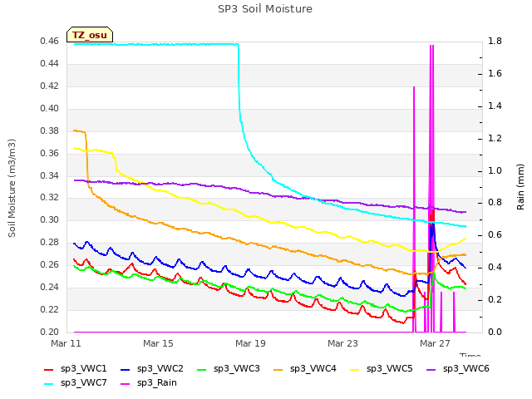Viewport: 532px width, 399px height.
Task: Click the Rain (mm) axis title
Action: point(520,187)
